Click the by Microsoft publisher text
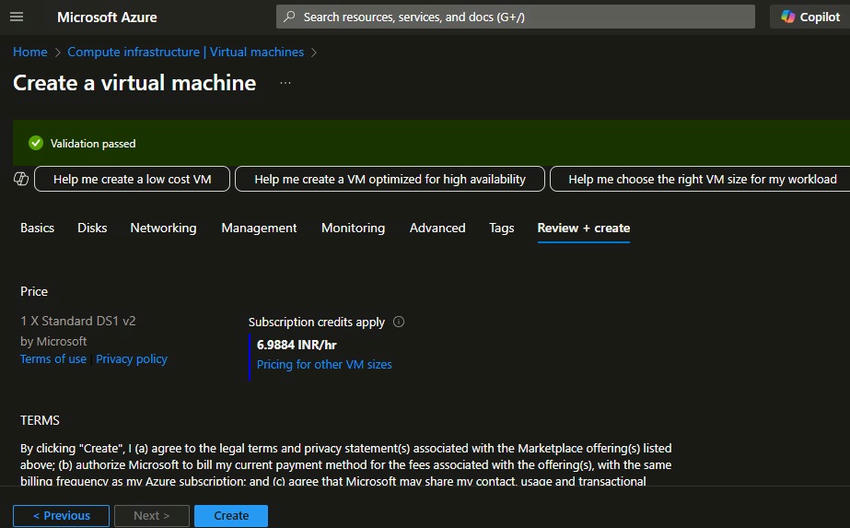This screenshot has width=850, height=528. (53, 342)
